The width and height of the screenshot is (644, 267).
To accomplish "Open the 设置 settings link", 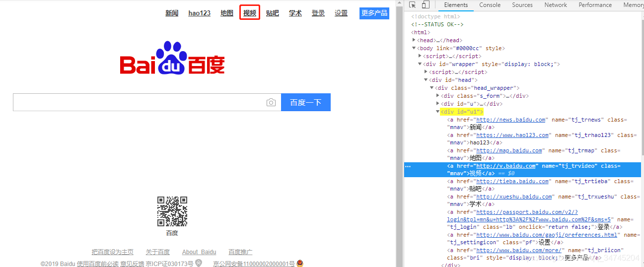I will pos(341,13).
